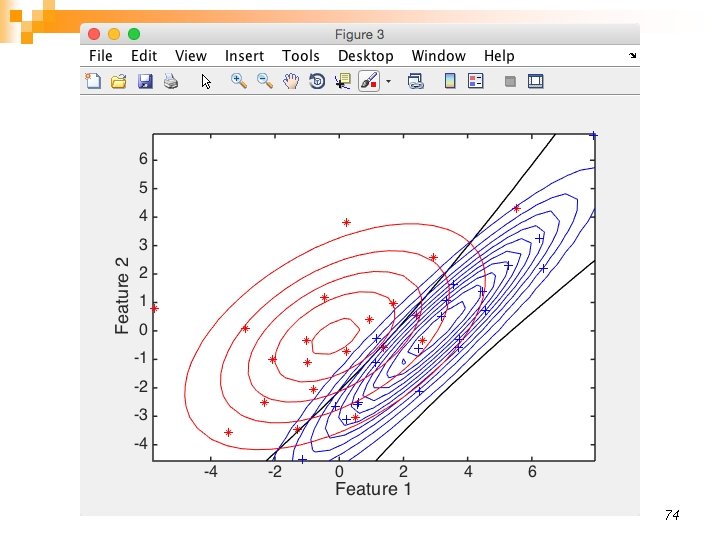The image size is (720, 540).
Task: Open the Help menu
Action: (x=499, y=56)
